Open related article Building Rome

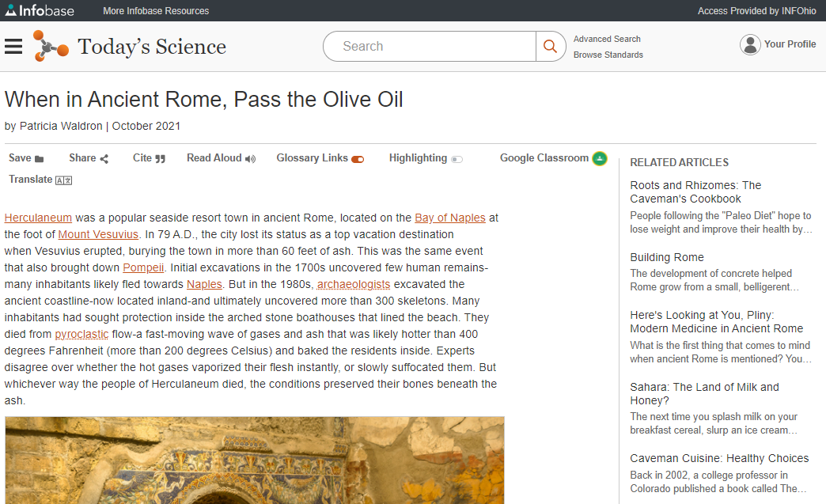pos(667,257)
